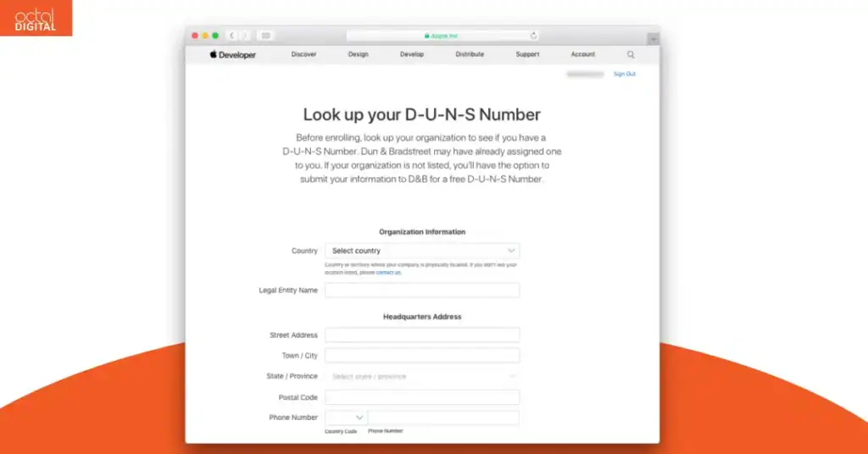The image size is (868, 454).
Task: Open new tab plus button
Action: [654, 39]
